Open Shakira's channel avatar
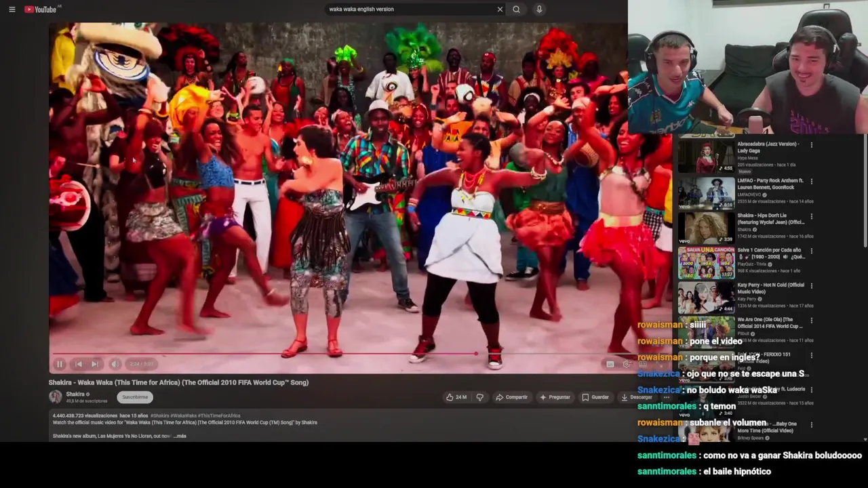The width and height of the screenshot is (868, 488). pyautogui.click(x=56, y=396)
